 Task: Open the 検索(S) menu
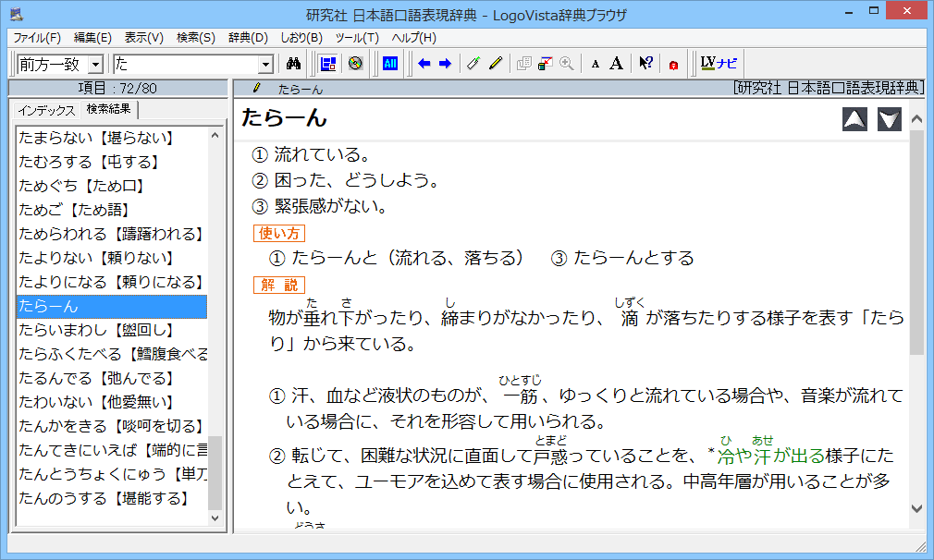[x=196, y=38]
